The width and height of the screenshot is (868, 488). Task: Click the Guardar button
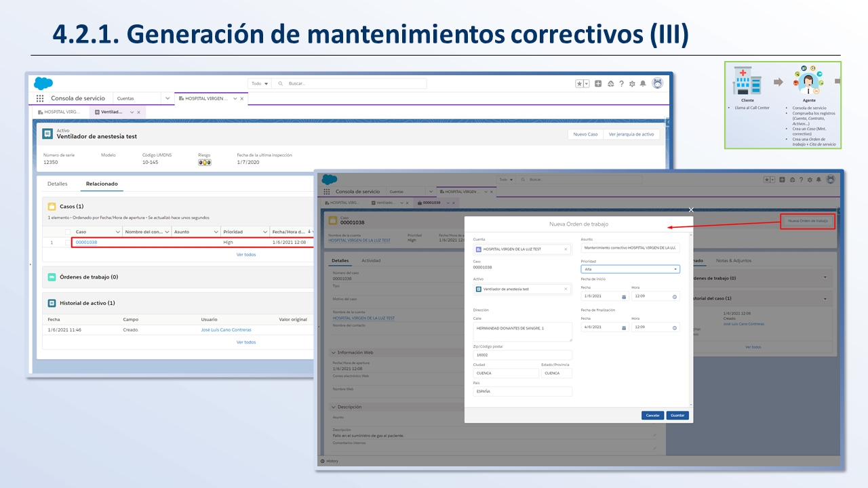click(x=677, y=415)
